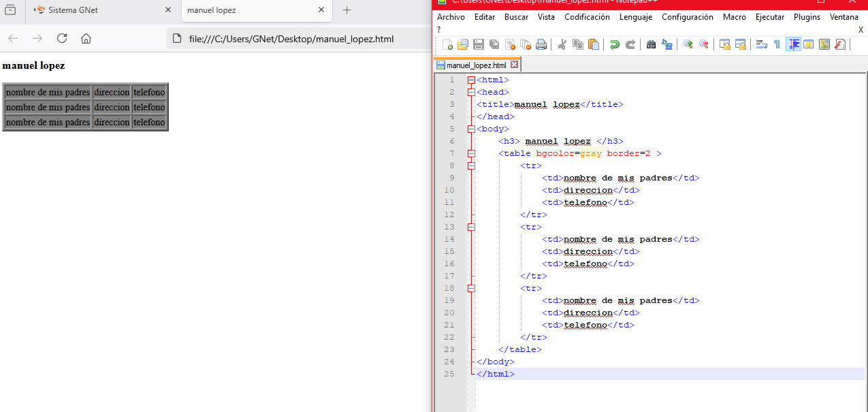Collapse the body fold marker on line 5
Screen dimensions: 868x412
tap(471, 129)
